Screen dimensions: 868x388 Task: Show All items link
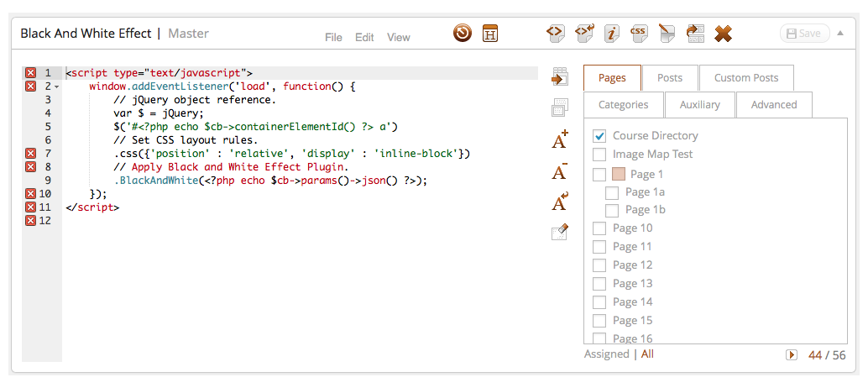tap(647, 354)
